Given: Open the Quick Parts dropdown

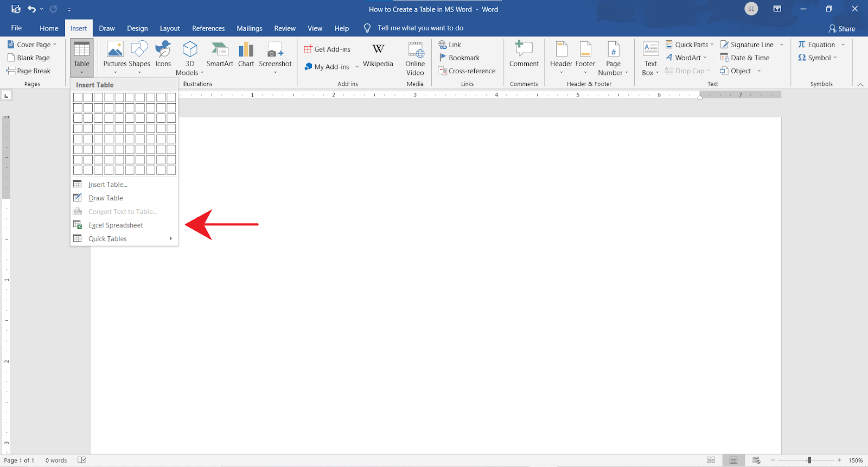Looking at the screenshot, I should tap(690, 45).
